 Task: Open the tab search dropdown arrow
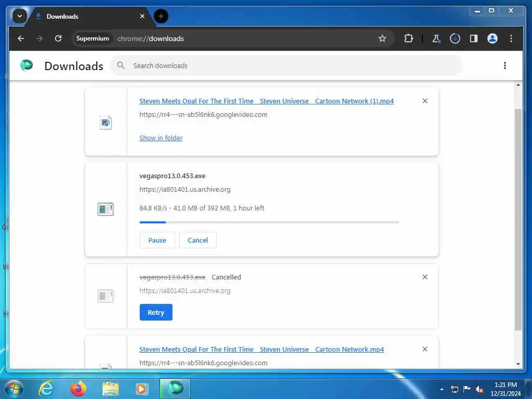19,16
